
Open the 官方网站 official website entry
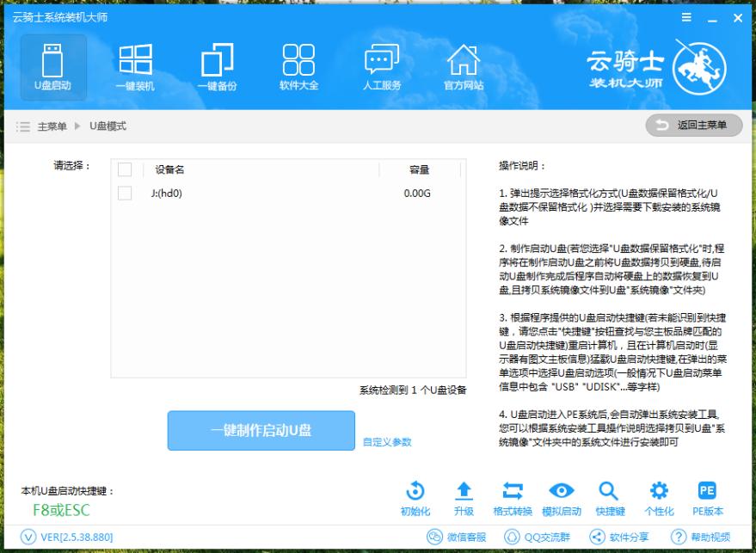point(464,65)
